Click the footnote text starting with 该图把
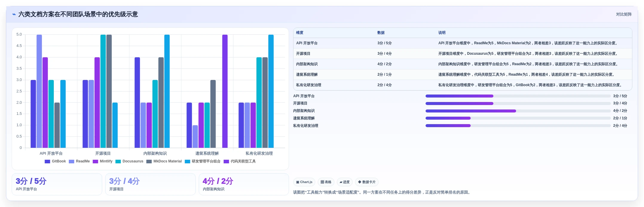Image resolution: width=644 pixels, height=207 pixels. coord(382,192)
